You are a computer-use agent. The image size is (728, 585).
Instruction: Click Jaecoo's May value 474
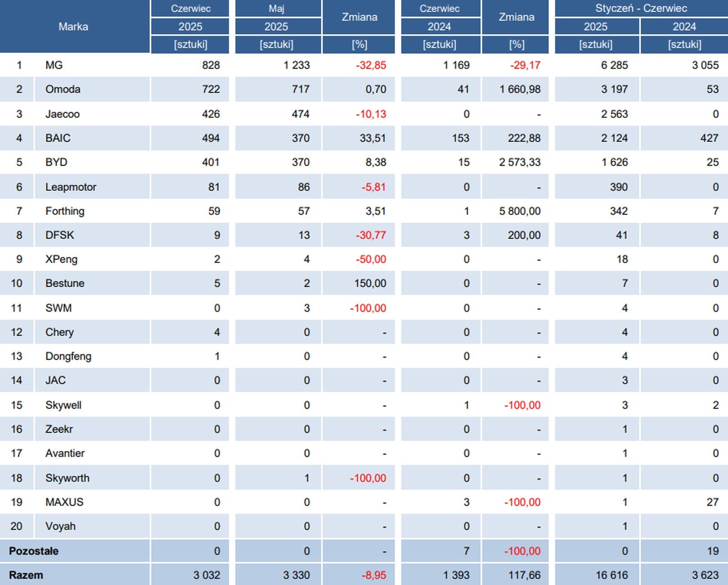[301, 114]
